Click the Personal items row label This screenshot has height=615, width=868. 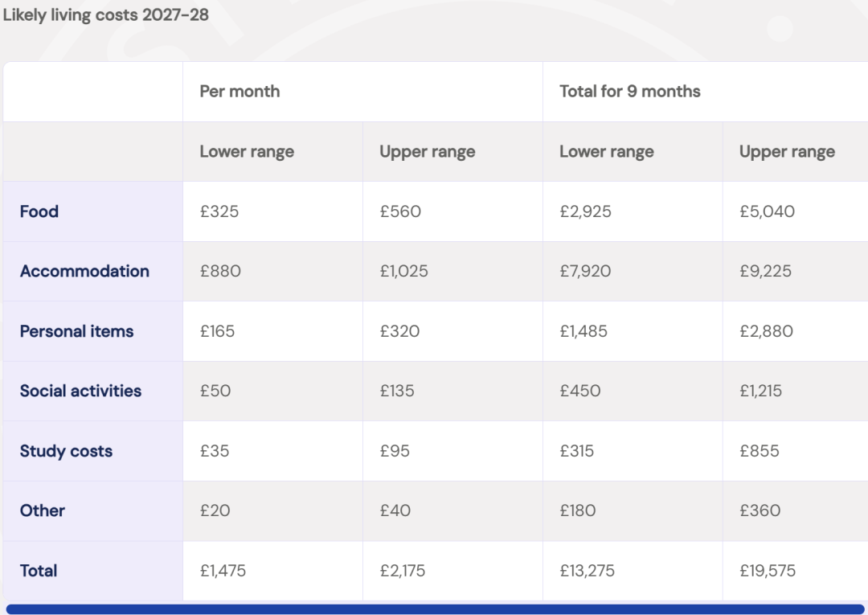coord(76,331)
